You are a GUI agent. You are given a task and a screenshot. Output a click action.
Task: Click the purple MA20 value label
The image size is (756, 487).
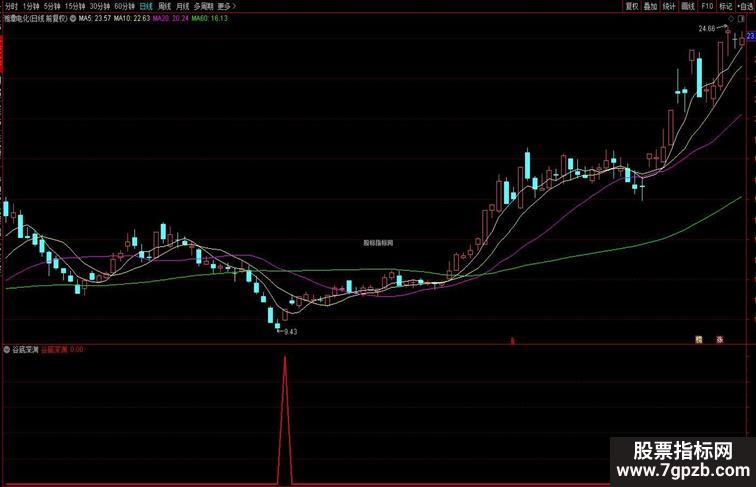[x=171, y=18]
